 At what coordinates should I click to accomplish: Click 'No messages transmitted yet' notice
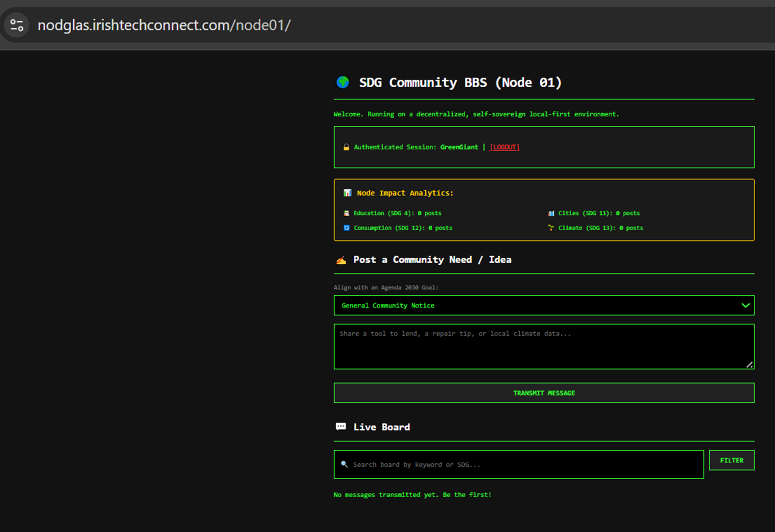[x=412, y=495]
